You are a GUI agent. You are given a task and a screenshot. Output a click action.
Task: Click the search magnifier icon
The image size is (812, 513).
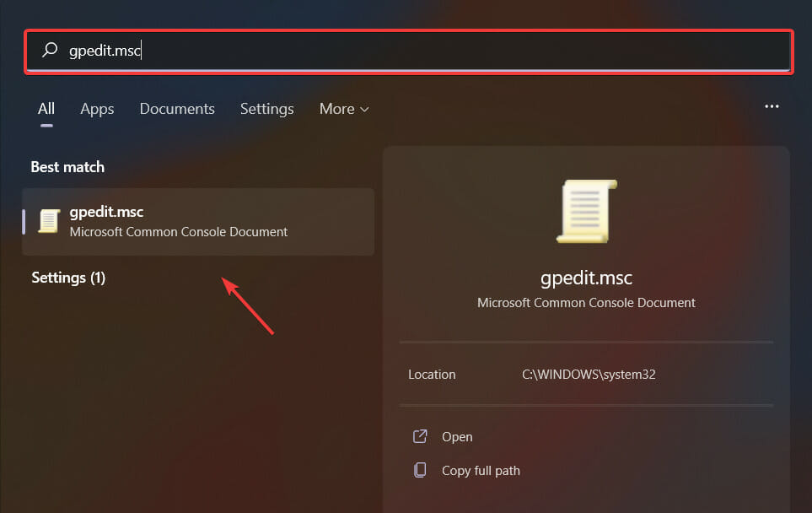click(x=50, y=51)
